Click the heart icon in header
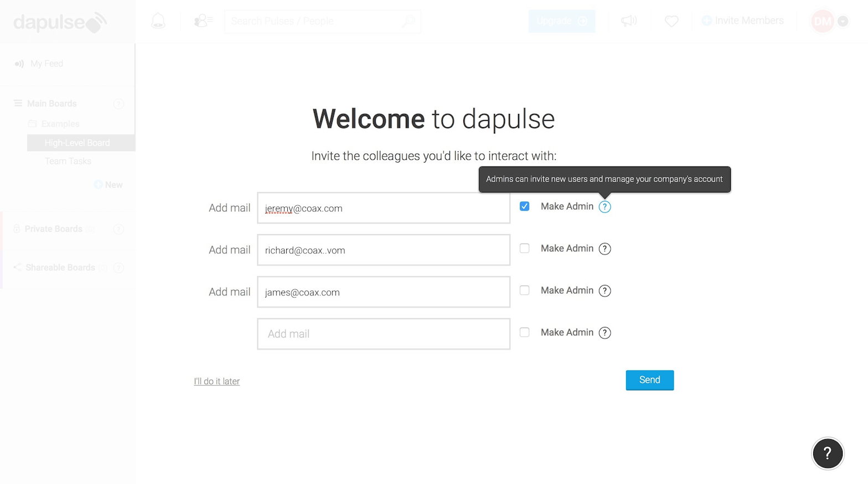 (671, 21)
